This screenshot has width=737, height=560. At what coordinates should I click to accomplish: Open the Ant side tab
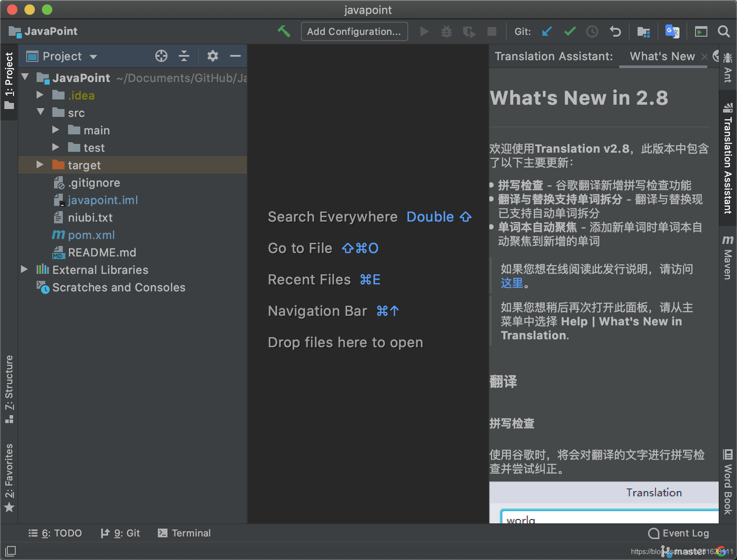(727, 67)
